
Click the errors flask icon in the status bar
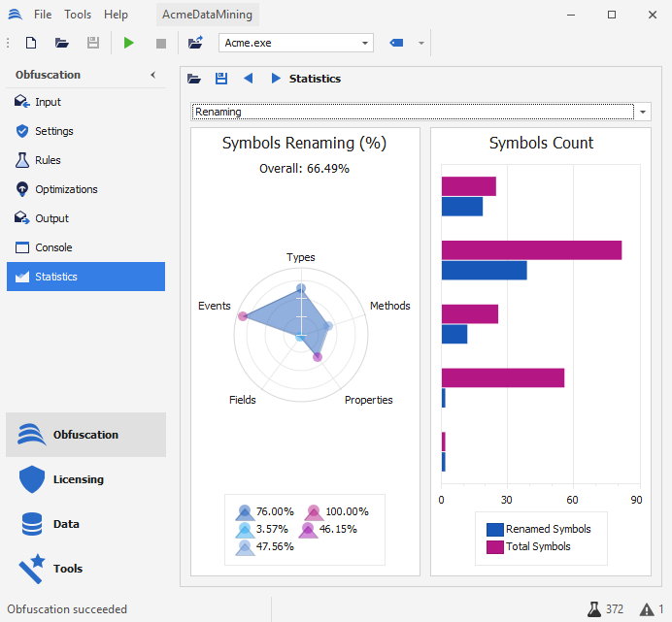[593, 609]
